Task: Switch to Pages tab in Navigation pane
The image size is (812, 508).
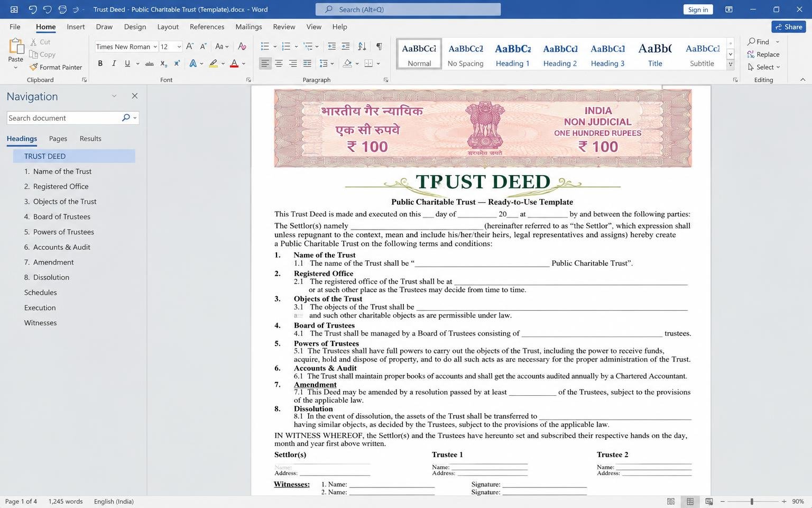Action: coord(58,139)
